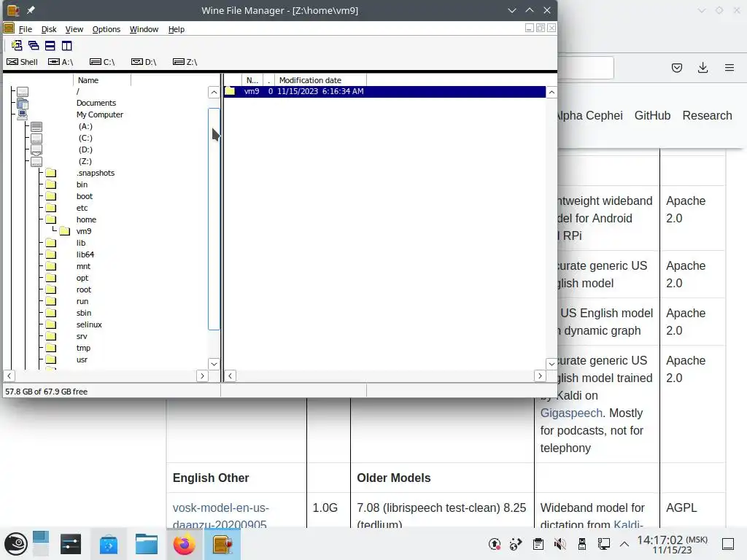This screenshot has width=747, height=560.
Task: Click the tmp folder icon
Action: [51, 348]
